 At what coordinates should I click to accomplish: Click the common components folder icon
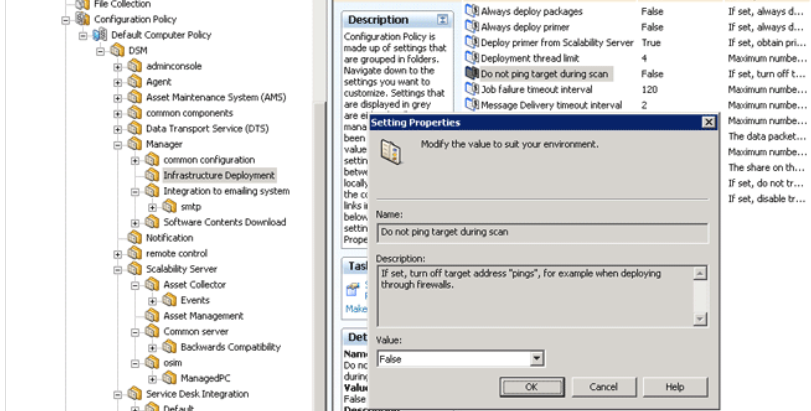click(134, 113)
